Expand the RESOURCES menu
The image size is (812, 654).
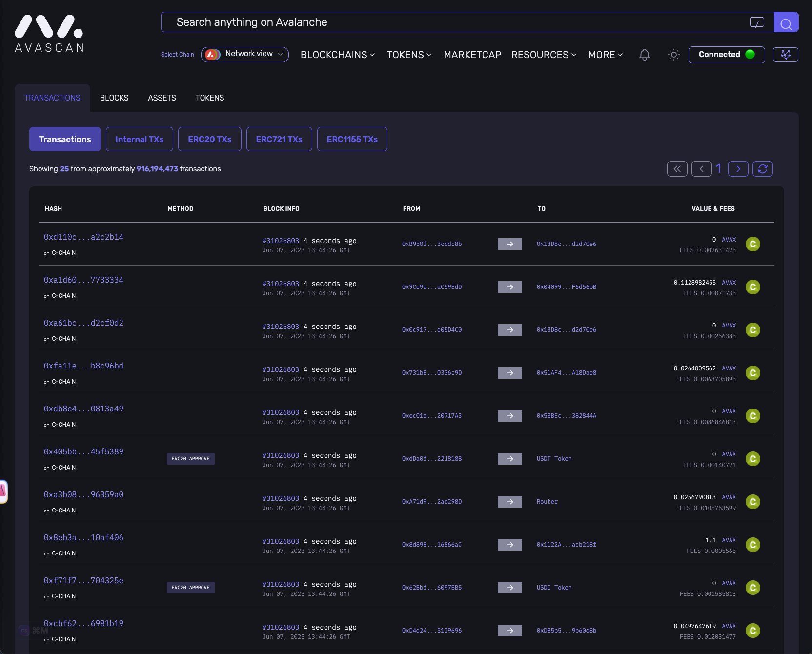pyautogui.click(x=544, y=55)
